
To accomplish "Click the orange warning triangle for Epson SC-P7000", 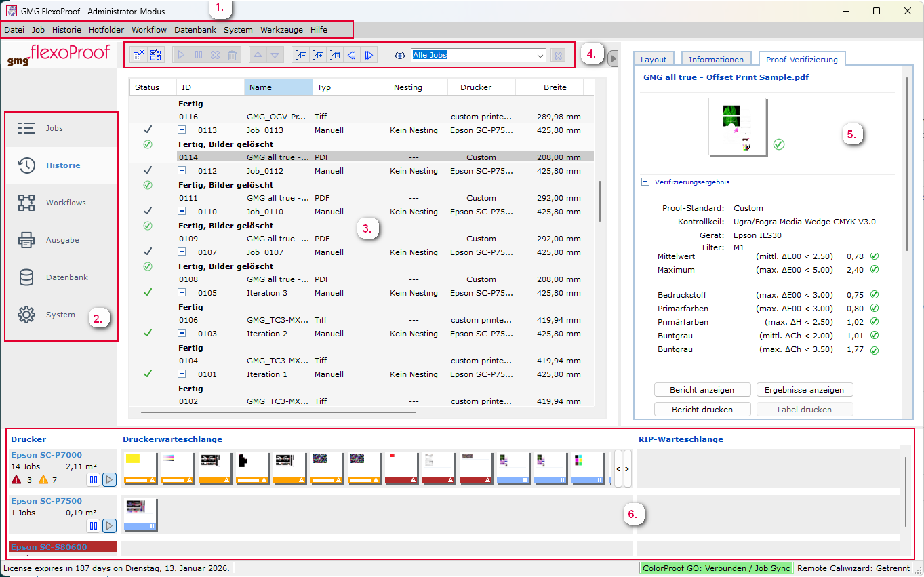I will click(x=43, y=480).
